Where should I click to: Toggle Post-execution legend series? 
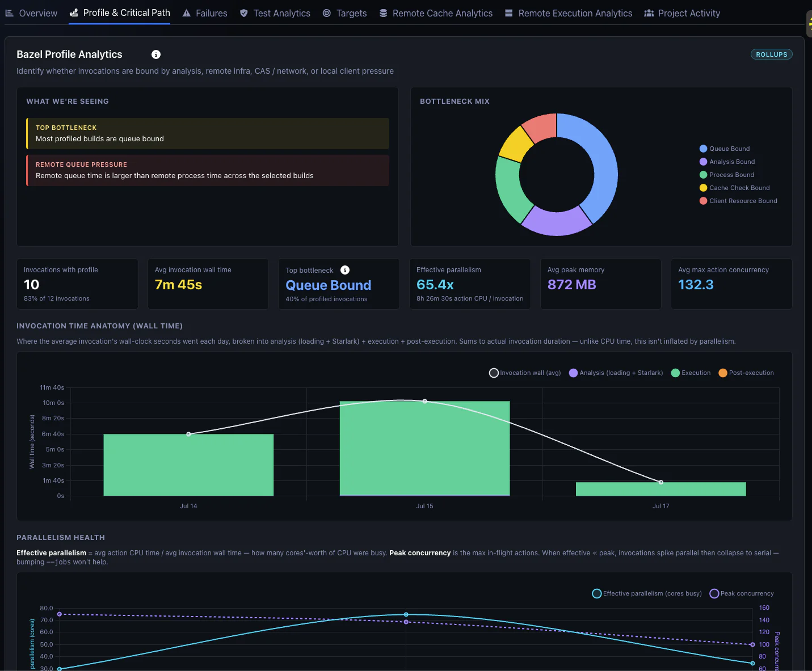coord(746,373)
